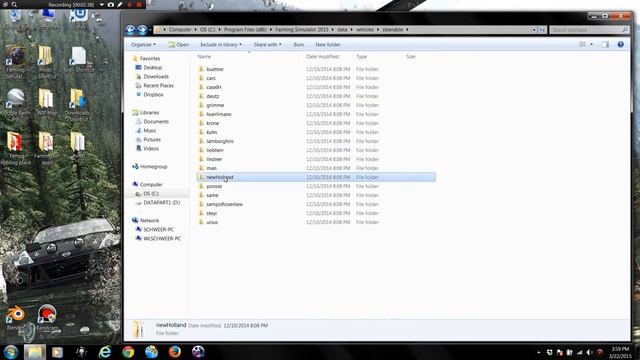Select the man folder
Screen dimensions: 640x360
(211, 168)
